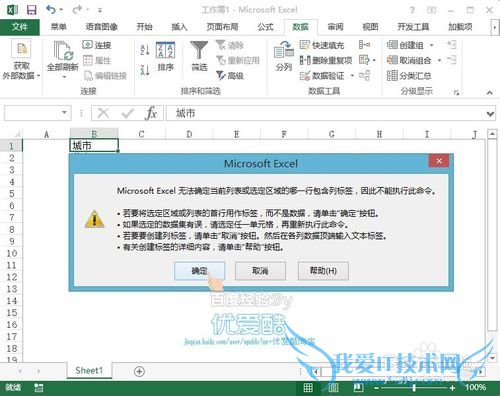Switch to the 公式 tab
500x396 pixels.
(x=265, y=27)
